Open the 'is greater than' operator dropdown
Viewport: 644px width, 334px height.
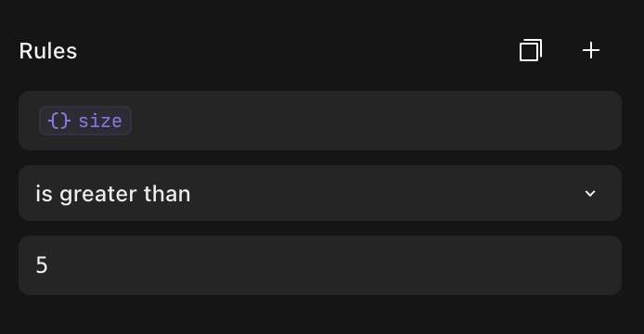coord(320,193)
